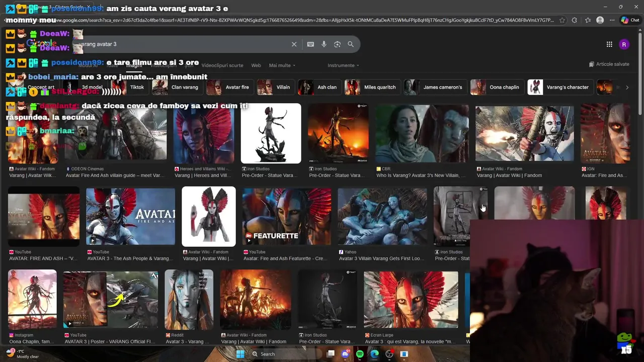Image resolution: width=644 pixels, height=362 pixels.
Task: Clear the search box with the X icon
Action: [x=294, y=44]
